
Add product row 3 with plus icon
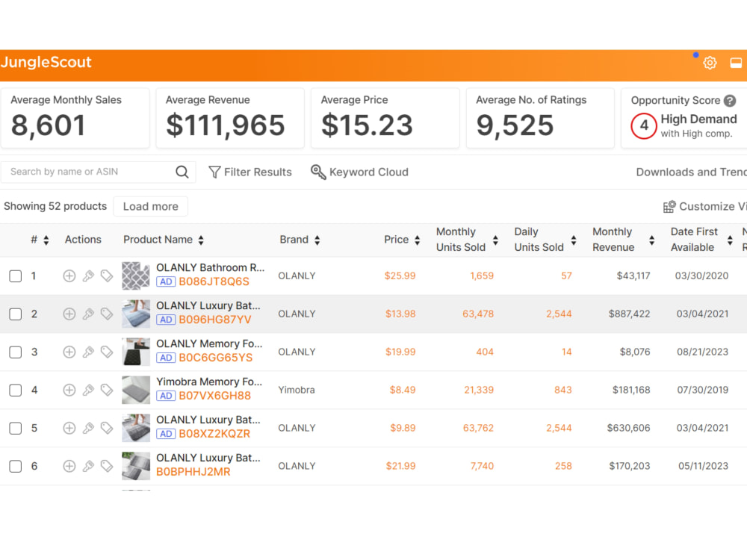tap(69, 352)
